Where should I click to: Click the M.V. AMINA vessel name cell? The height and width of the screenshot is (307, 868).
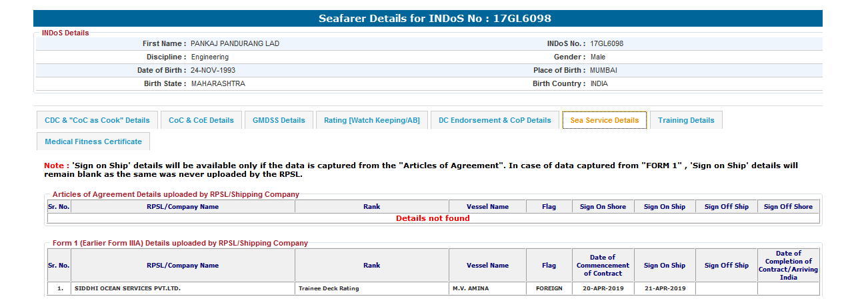pos(471,288)
